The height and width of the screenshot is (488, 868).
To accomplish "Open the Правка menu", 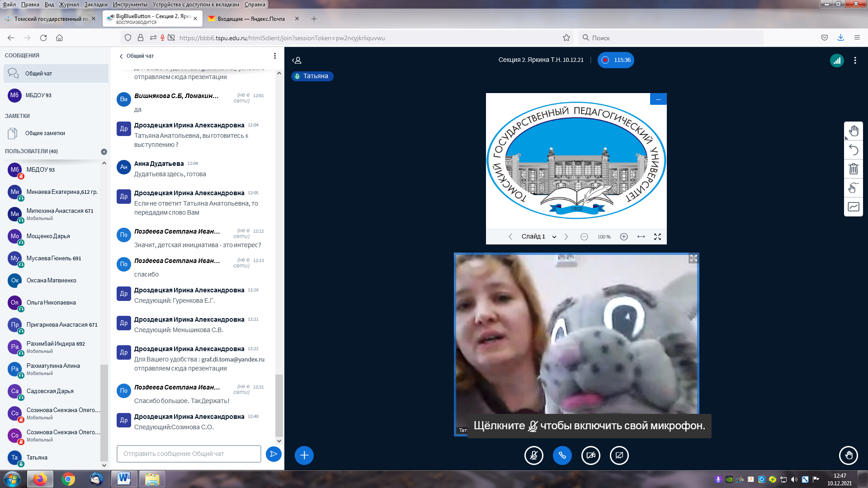I will point(30,5).
